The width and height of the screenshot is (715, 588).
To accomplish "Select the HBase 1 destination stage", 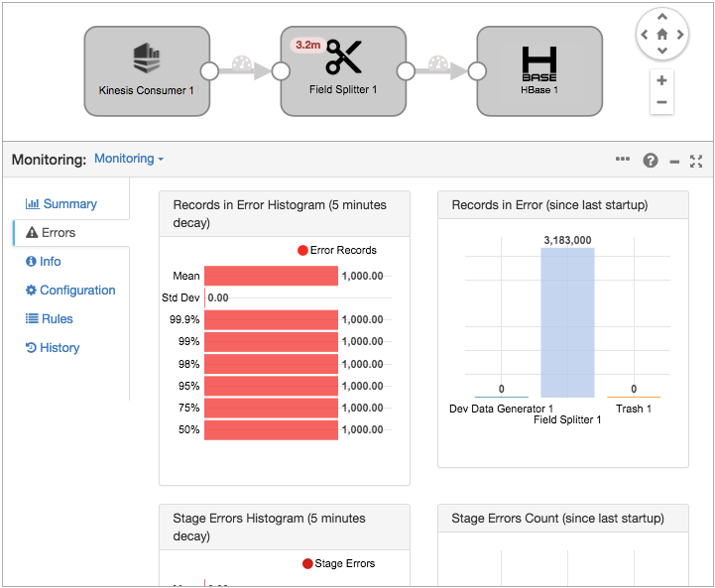I will click(539, 64).
